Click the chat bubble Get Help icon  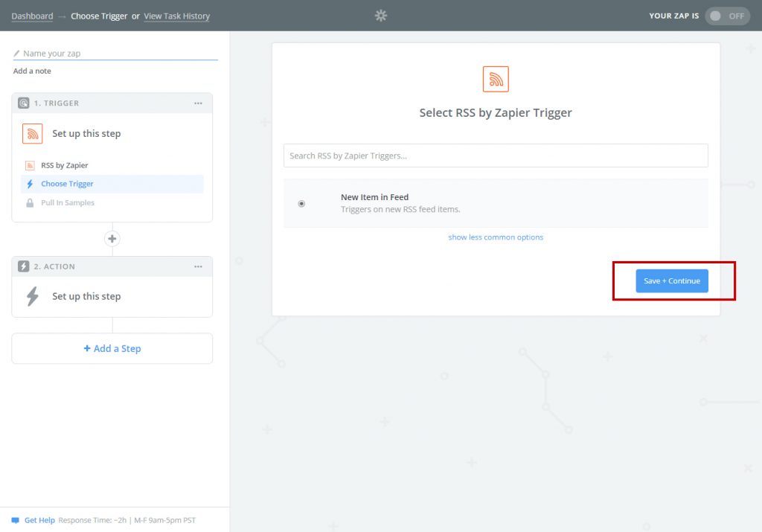pos(15,520)
